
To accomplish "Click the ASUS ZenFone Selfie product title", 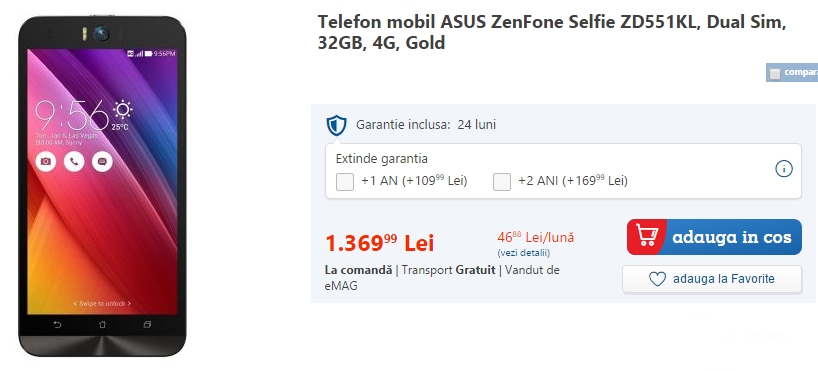I will pos(552,32).
